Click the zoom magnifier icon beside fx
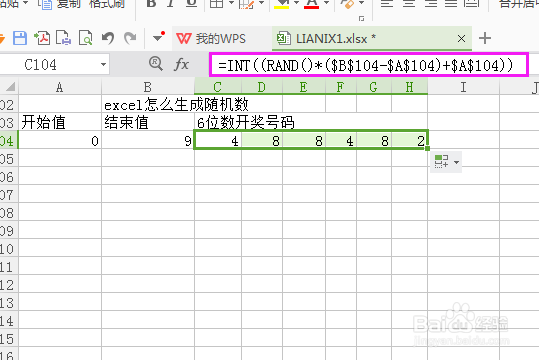Viewport: 539px width, 360px height. tap(156, 64)
